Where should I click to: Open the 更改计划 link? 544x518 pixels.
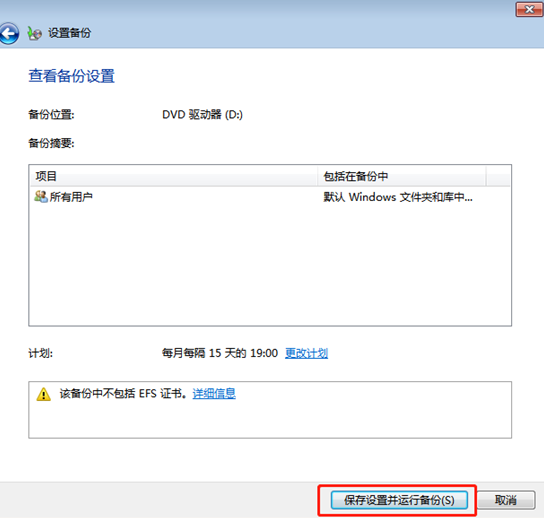306,353
